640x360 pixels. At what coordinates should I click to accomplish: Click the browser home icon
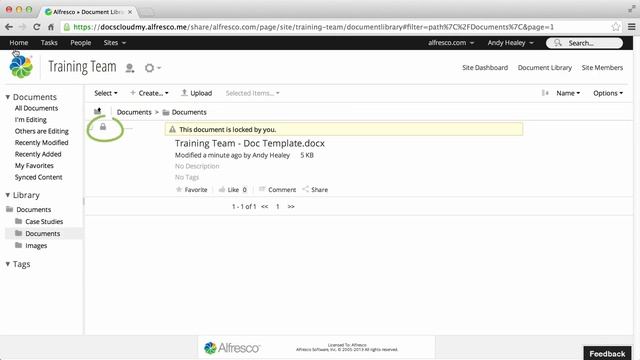point(51,27)
